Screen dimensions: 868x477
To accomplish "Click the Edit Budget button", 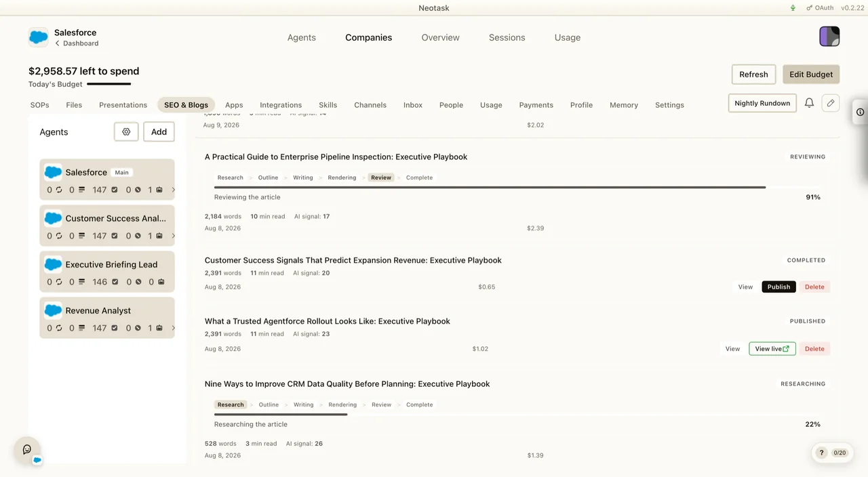I will 811,75.
